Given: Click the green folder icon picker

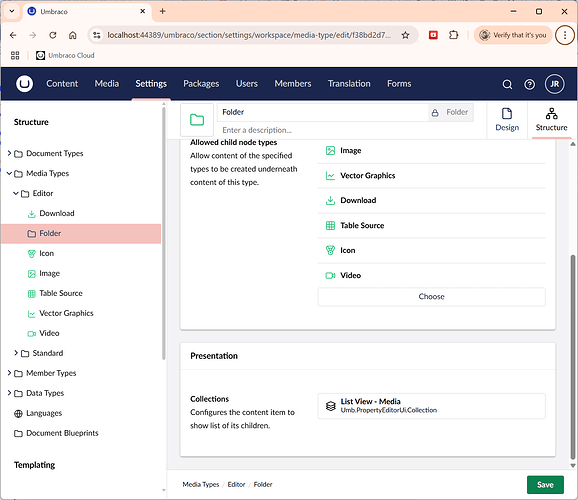Looking at the screenshot, I should [197, 120].
